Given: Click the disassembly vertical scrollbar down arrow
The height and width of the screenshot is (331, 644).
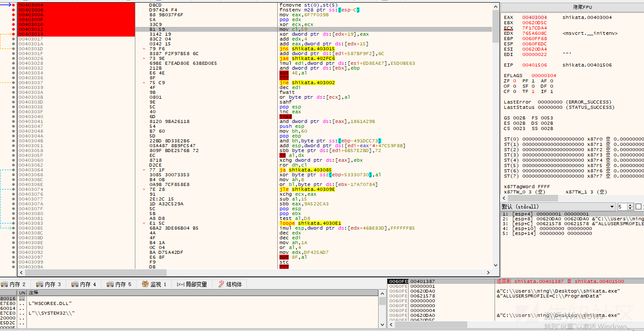Looking at the screenshot, I should point(495,265).
